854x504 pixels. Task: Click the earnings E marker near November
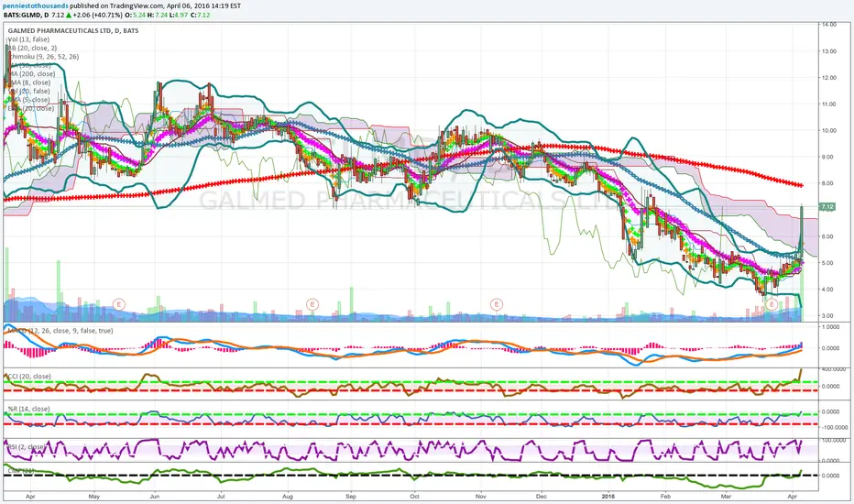(496, 304)
